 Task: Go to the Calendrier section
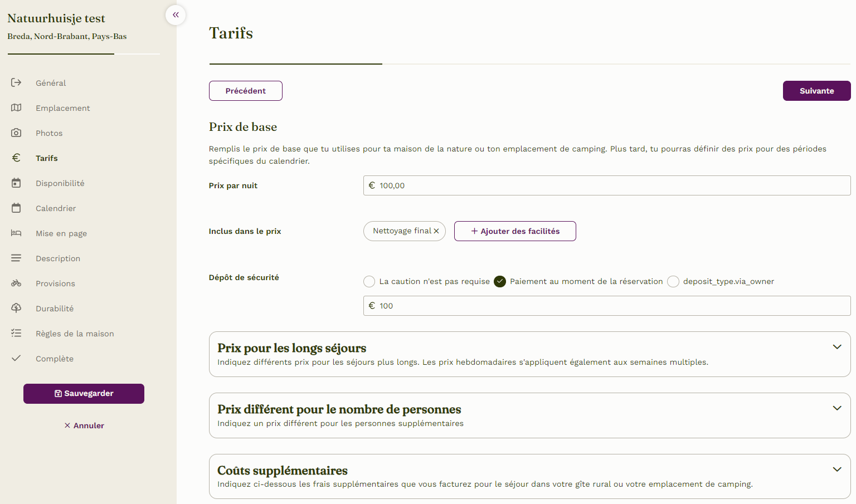click(56, 208)
